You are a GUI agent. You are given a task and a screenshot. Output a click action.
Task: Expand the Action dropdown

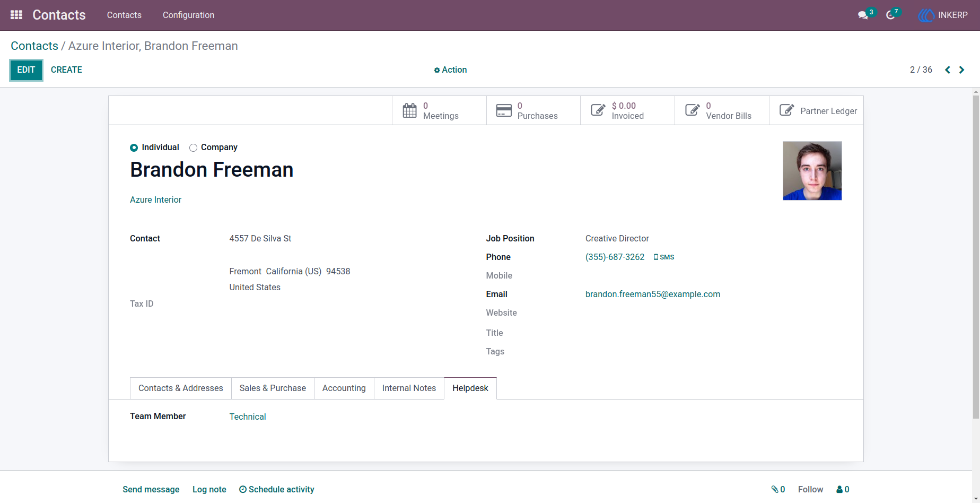(450, 70)
